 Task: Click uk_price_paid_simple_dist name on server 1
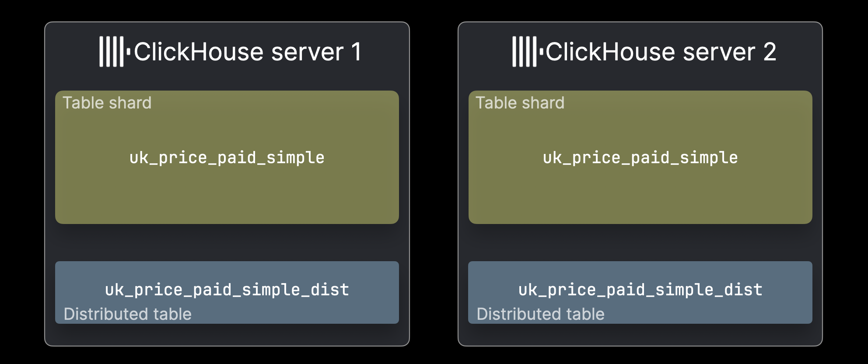pyautogui.click(x=227, y=290)
